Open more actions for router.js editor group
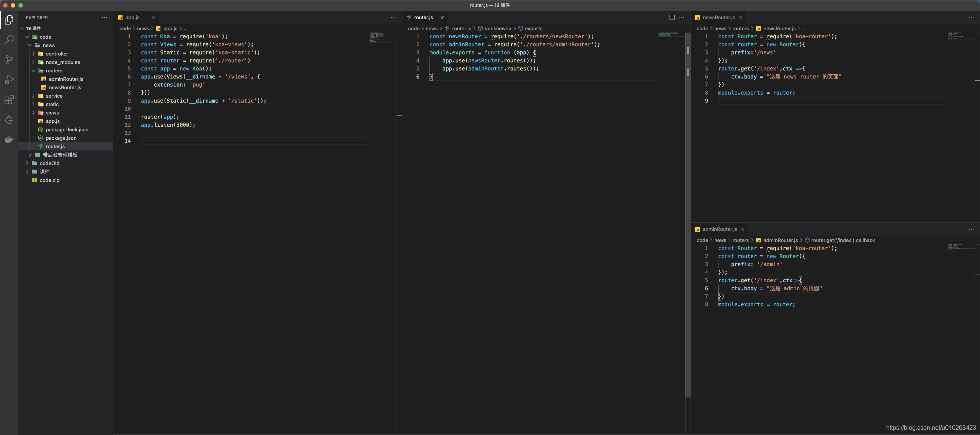This screenshot has height=435, width=980. click(x=682, y=18)
